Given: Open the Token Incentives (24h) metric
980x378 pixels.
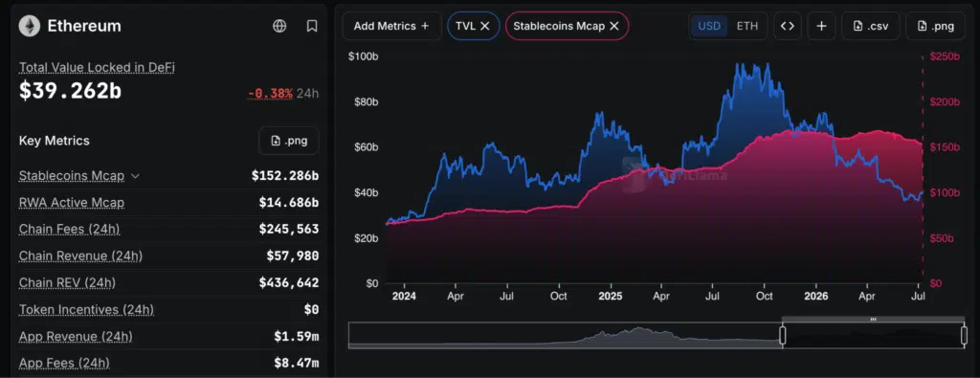Looking at the screenshot, I should (x=86, y=310).
